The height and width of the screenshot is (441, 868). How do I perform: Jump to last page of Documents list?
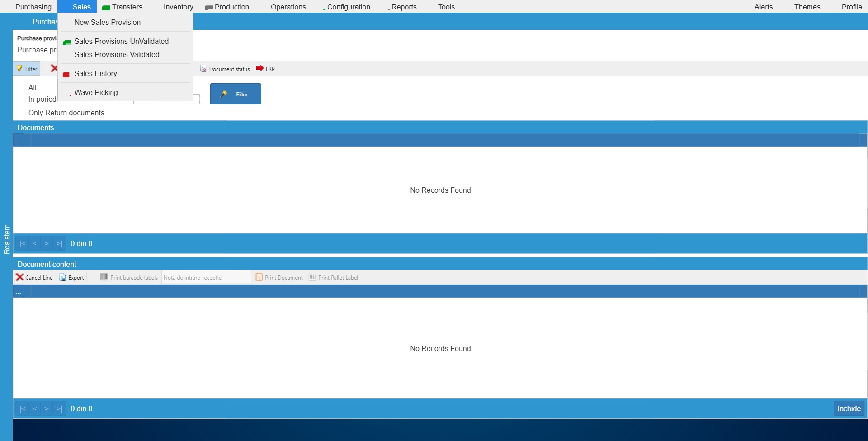coord(59,243)
